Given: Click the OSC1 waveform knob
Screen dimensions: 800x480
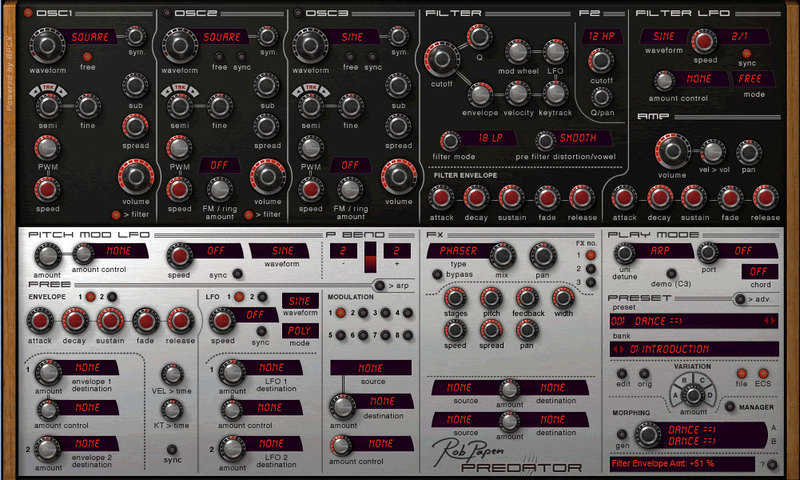Looking at the screenshot, I should point(47,45).
